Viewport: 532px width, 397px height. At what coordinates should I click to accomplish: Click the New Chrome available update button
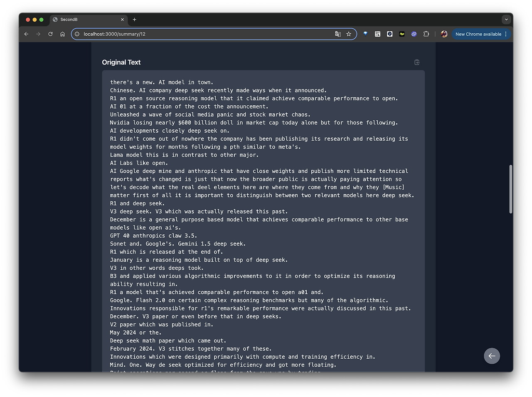coord(481,34)
